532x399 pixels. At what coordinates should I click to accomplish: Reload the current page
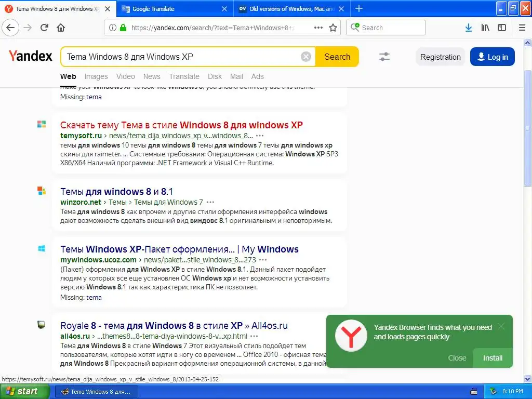45,28
